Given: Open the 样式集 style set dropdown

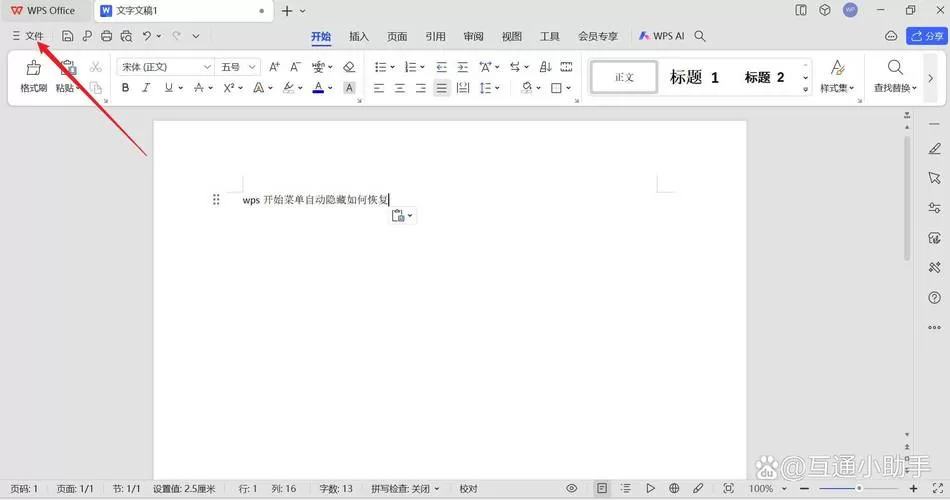Looking at the screenshot, I should (x=837, y=76).
